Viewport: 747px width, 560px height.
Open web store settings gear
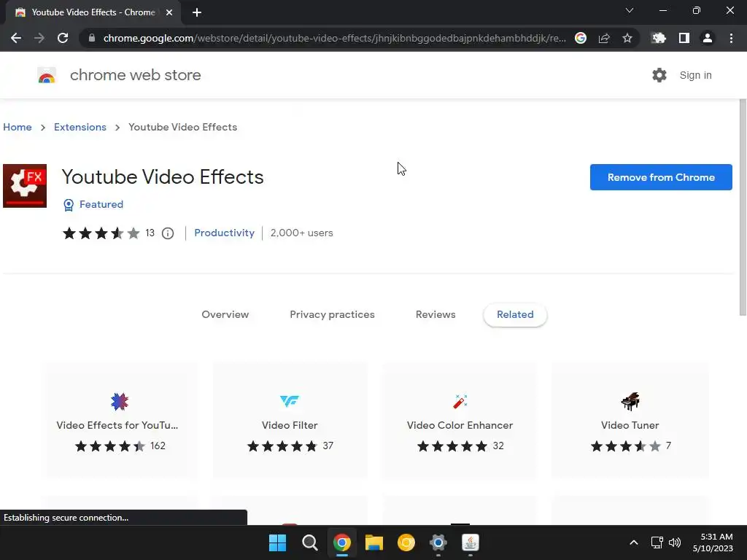click(x=659, y=75)
